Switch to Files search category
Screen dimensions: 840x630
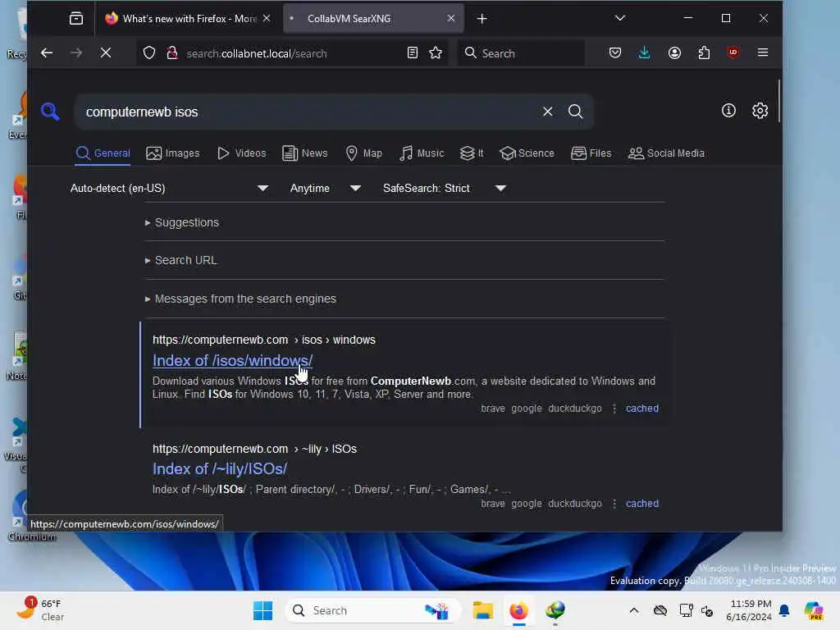point(591,153)
